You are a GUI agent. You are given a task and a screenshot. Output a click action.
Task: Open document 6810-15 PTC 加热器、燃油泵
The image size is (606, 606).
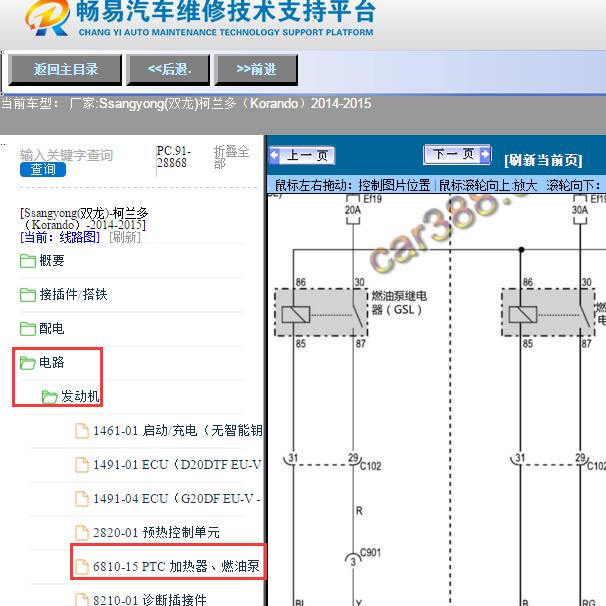coord(177,567)
